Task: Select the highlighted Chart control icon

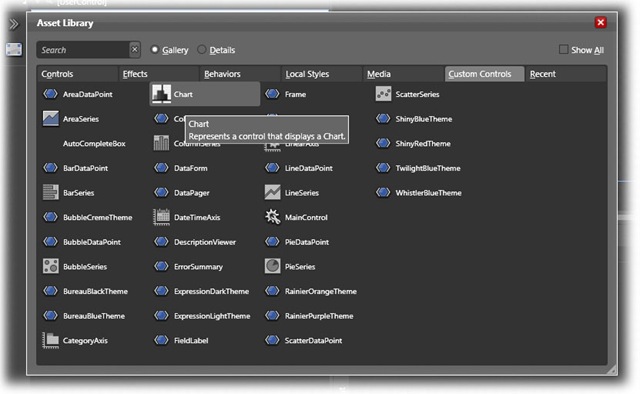Action: (161, 94)
